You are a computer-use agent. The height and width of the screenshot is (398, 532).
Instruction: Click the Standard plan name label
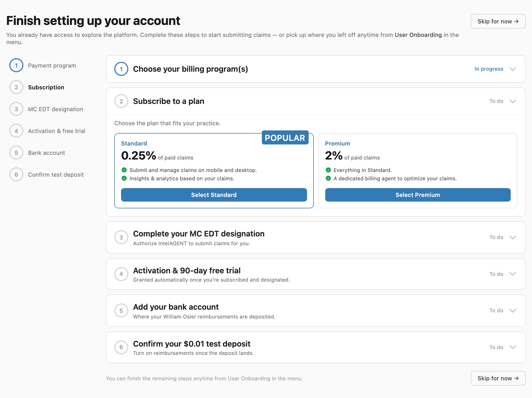click(134, 143)
